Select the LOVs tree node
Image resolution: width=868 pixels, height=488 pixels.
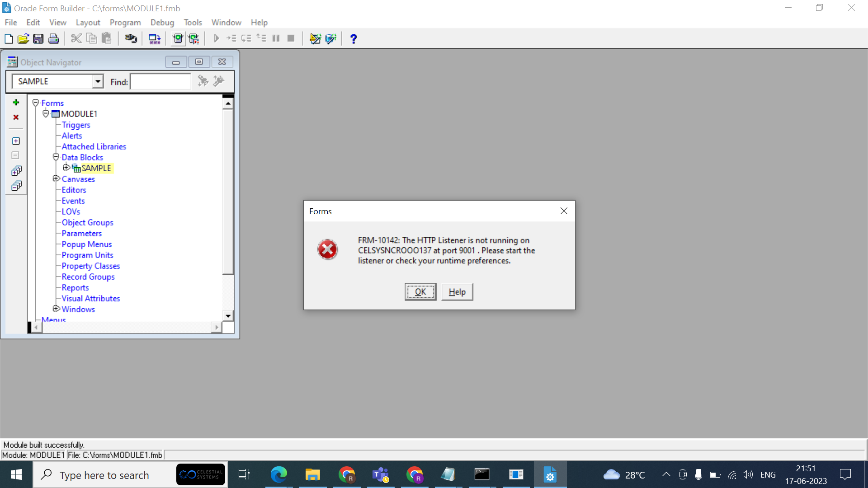[71, 211]
